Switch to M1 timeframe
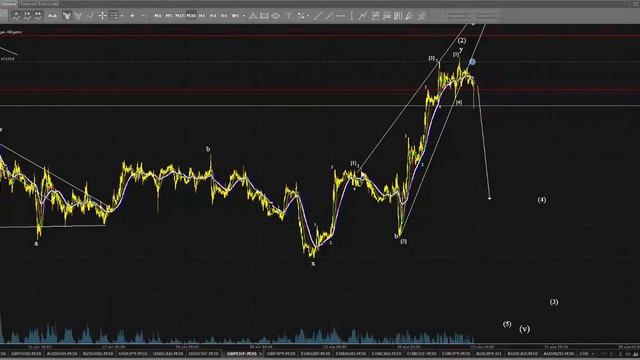640x360 pixels. (158, 16)
